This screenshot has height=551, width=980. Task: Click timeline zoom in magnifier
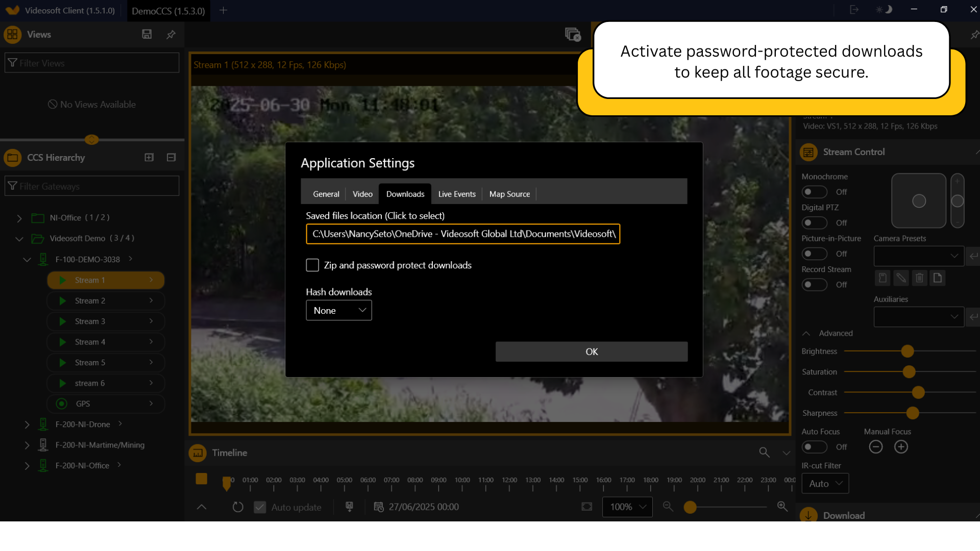pos(782,506)
